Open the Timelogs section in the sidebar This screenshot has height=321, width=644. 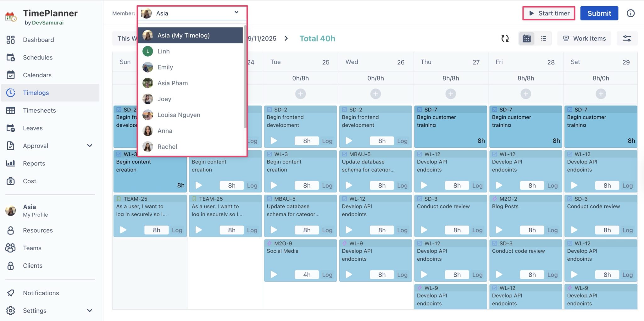36,93
